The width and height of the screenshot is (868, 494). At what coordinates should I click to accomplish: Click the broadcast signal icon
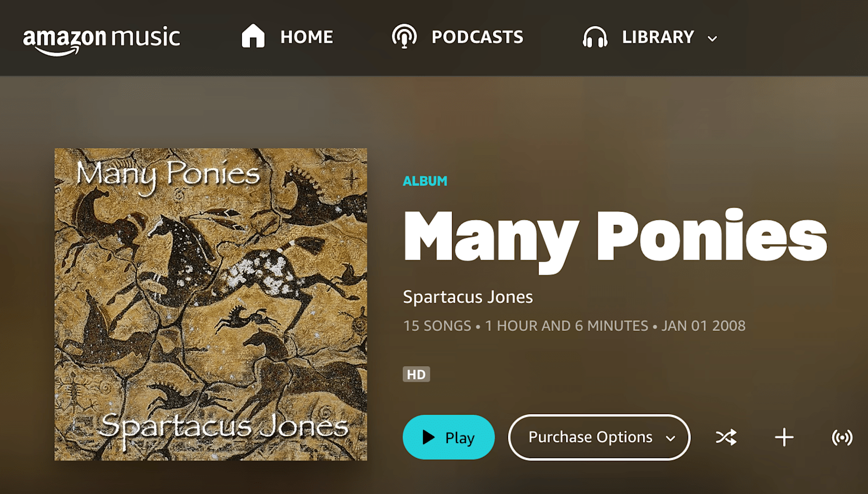(x=842, y=437)
